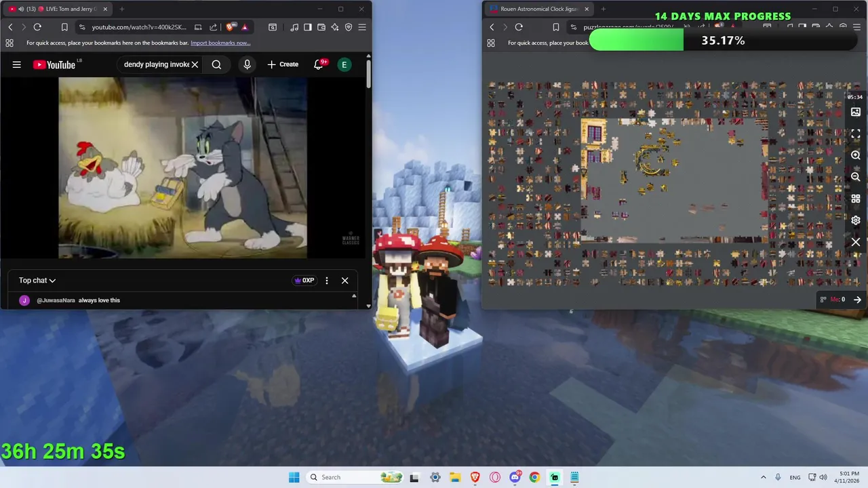The height and width of the screenshot is (488, 868).
Task: Start YouTube voice search microphone
Action: (x=247, y=64)
